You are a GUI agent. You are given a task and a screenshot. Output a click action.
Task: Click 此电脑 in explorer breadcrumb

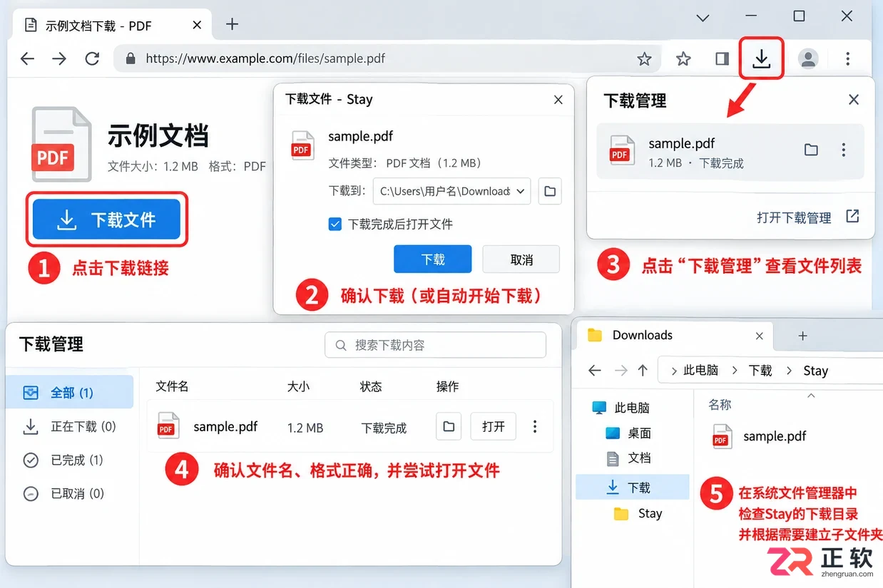[x=700, y=370]
